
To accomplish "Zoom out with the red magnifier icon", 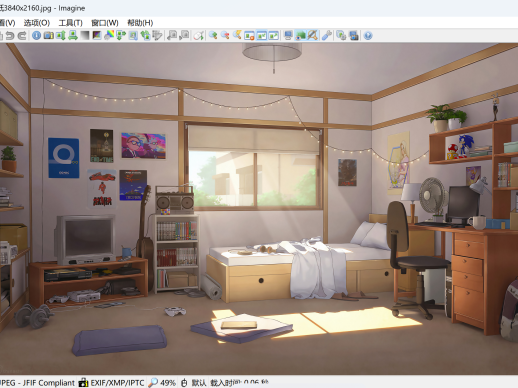I will click(225, 35).
